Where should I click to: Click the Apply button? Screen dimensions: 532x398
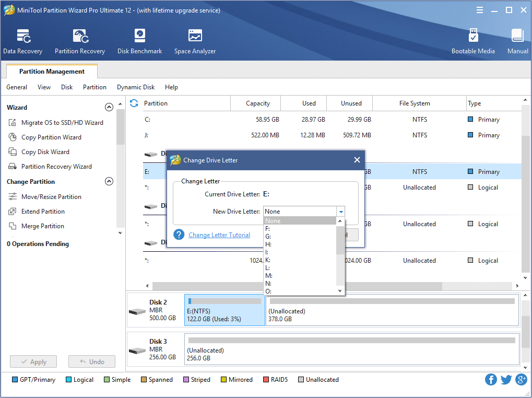point(33,361)
